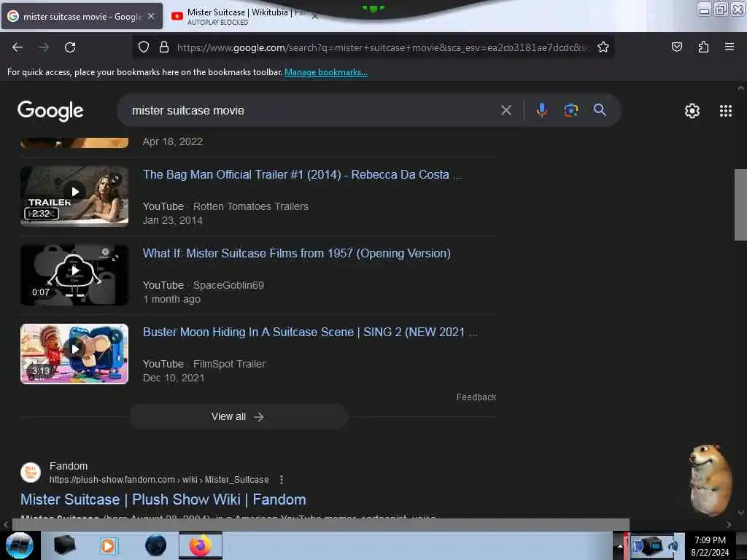Click the Google logo
The width and height of the screenshot is (747, 560).
pos(50,111)
